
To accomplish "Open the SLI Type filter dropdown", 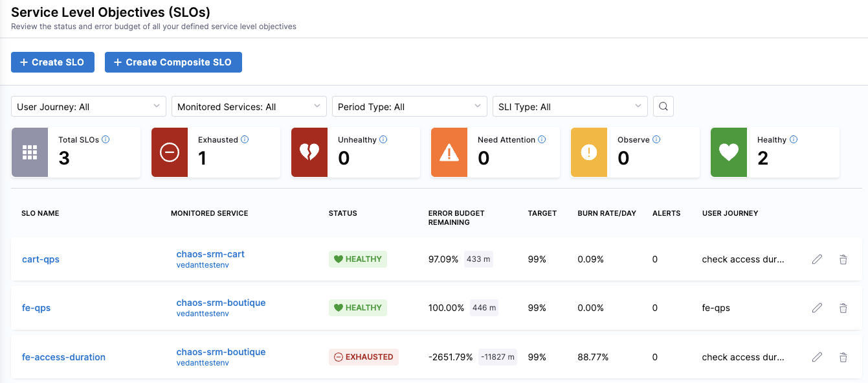I will click(570, 106).
